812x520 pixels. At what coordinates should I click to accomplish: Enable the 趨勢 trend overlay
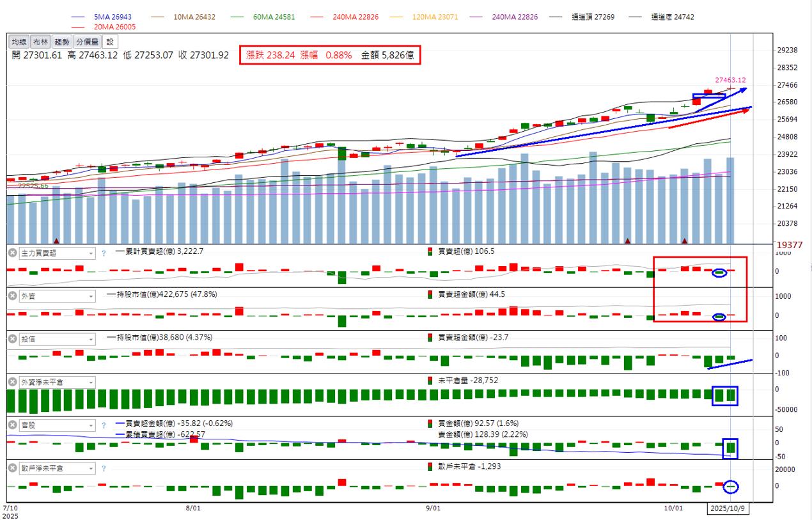click(x=61, y=42)
